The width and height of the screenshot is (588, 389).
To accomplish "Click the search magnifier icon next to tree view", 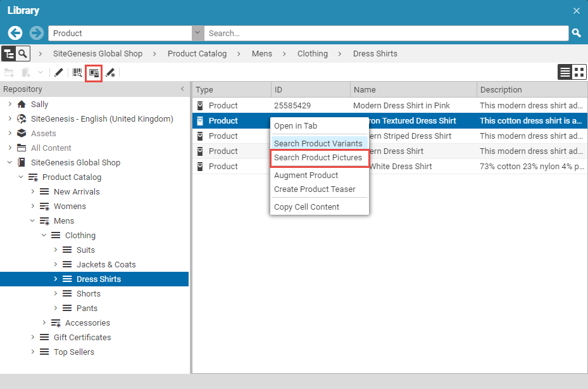I will click(21, 54).
